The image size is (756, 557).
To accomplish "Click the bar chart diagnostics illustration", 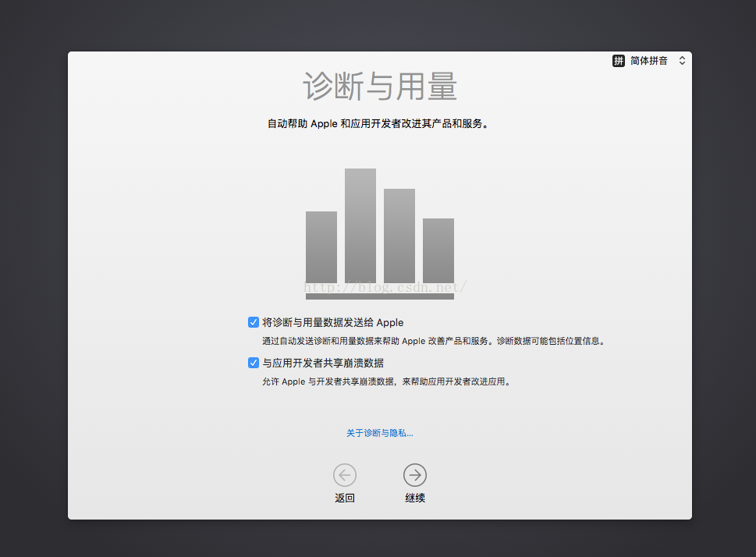I will (380, 234).
